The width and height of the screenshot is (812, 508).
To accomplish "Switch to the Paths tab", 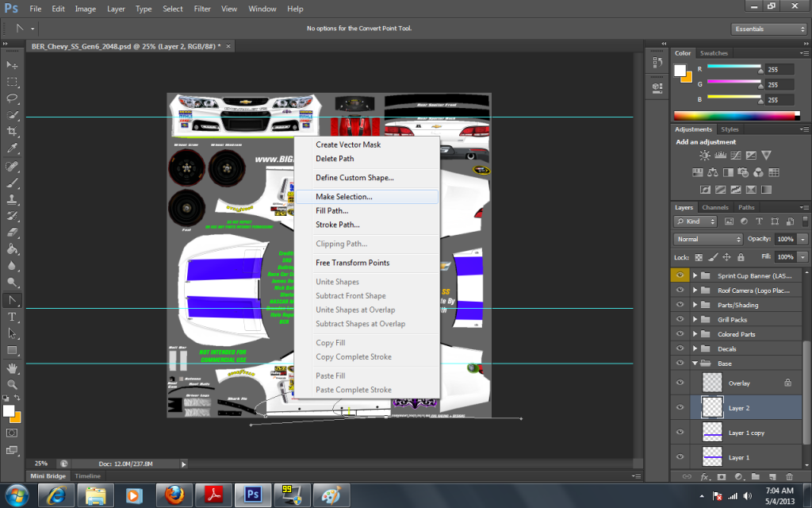I will [746, 207].
